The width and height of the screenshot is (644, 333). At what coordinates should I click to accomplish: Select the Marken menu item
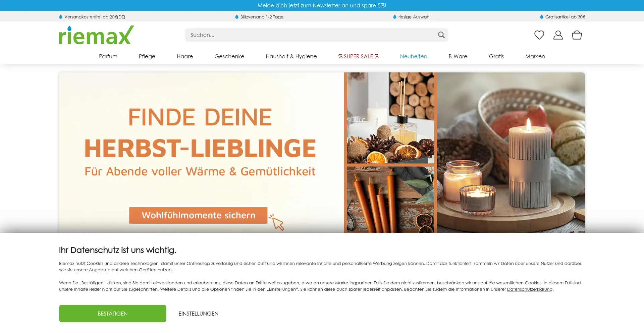(x=535, y=56)
